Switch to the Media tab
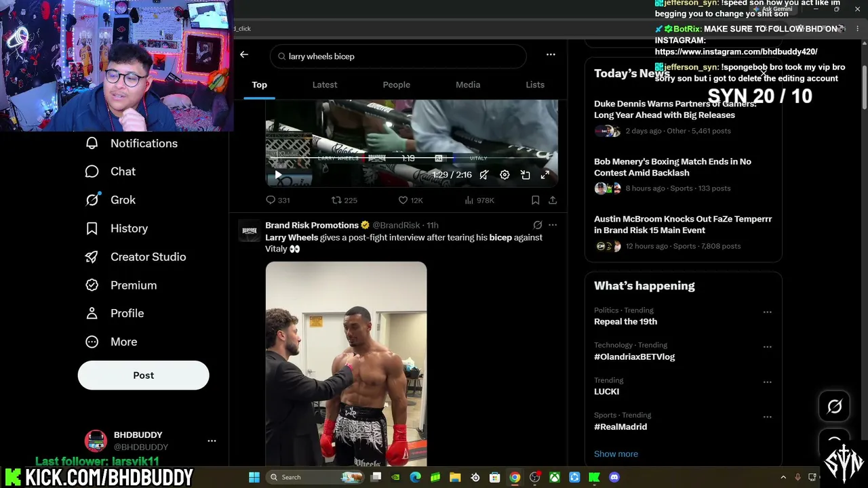 pos(468,85)
